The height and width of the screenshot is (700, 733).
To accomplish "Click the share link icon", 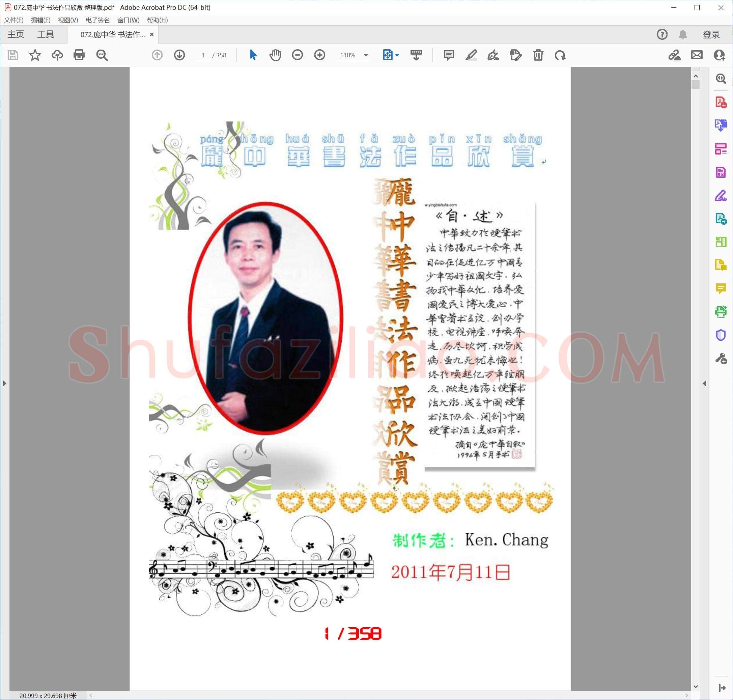I will coord(674,55).
